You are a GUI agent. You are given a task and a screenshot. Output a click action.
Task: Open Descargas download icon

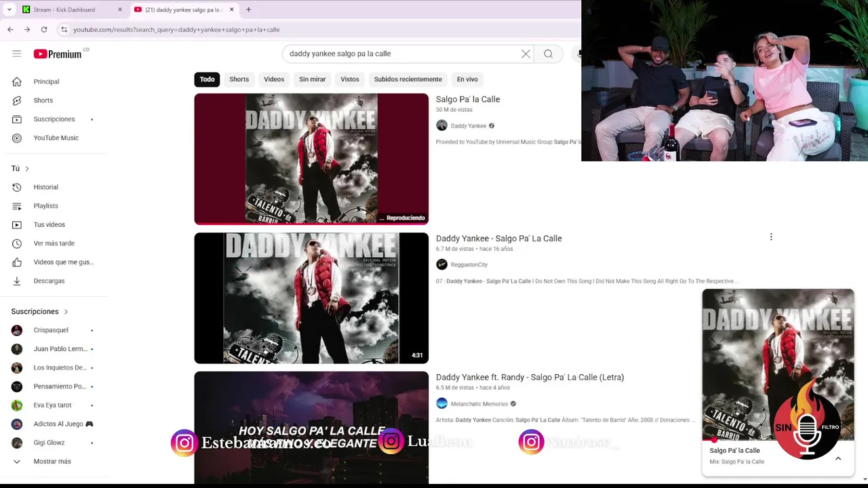[x=17, y=281]
